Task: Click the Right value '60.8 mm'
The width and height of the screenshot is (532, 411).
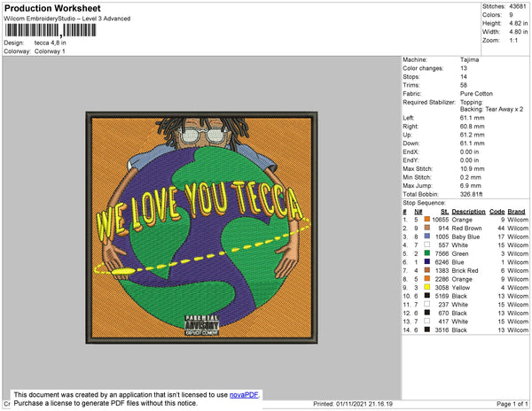Action: (x=473, y=127)
